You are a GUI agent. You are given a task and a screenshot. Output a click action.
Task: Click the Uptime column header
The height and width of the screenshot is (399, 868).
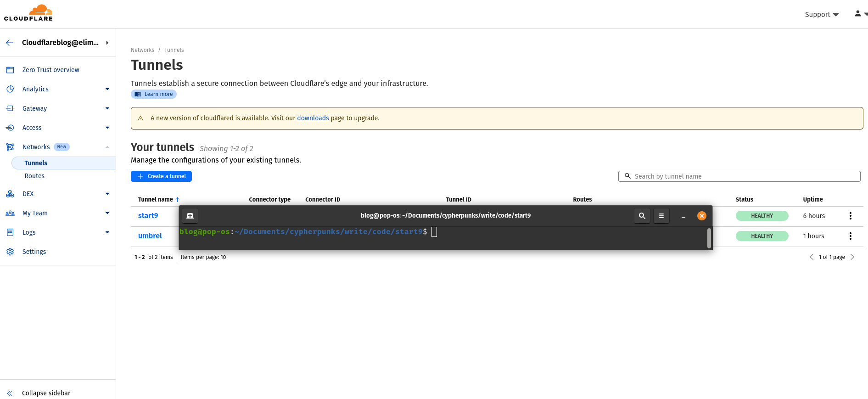(x=812, y=200)
